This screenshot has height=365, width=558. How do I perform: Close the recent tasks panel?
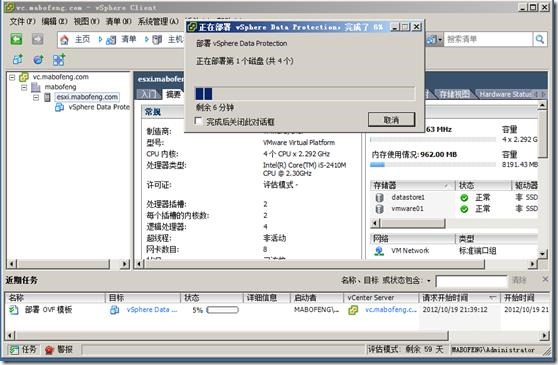pos(545,280)
